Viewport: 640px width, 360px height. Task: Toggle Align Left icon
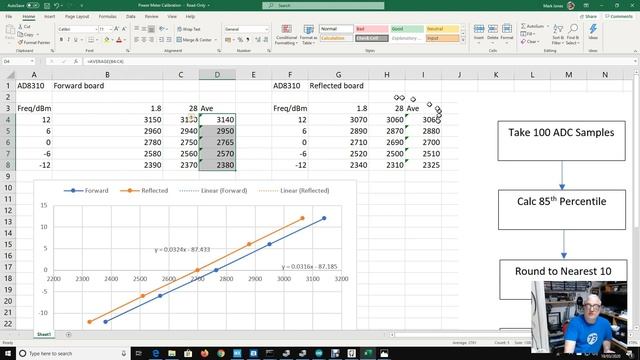[x=137, y=40]
